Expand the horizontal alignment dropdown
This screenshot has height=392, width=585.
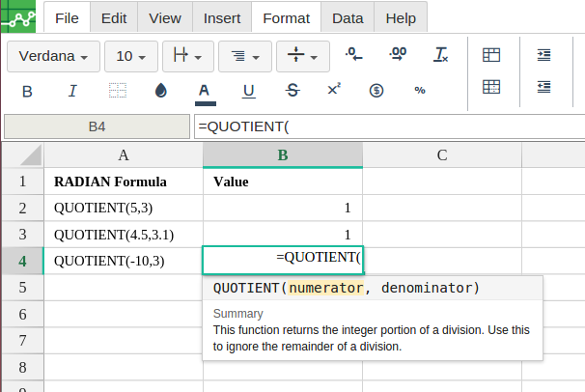[245, 56]
